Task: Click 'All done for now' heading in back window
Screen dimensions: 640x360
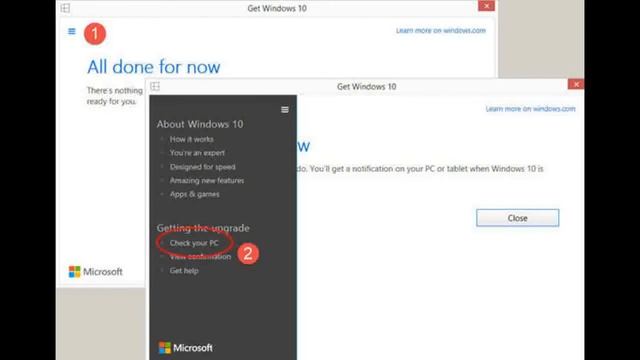Action: pos(153,67)
